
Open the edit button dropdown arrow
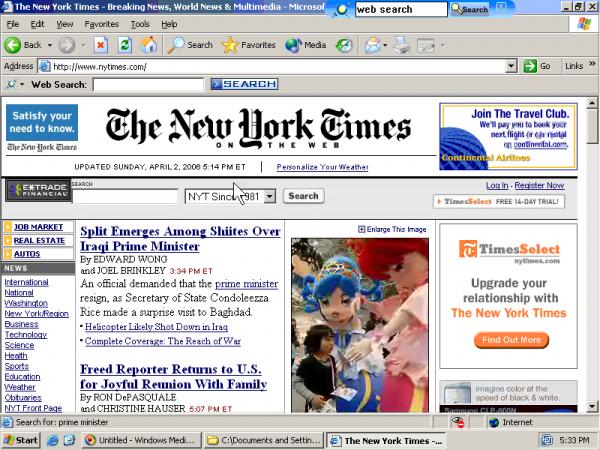pos(443,45)
